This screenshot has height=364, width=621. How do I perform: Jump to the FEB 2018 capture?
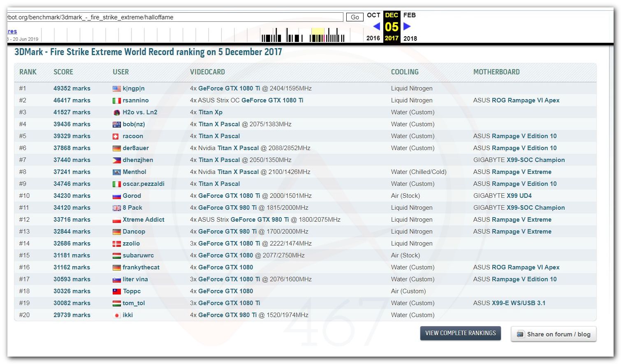[410, 26]
